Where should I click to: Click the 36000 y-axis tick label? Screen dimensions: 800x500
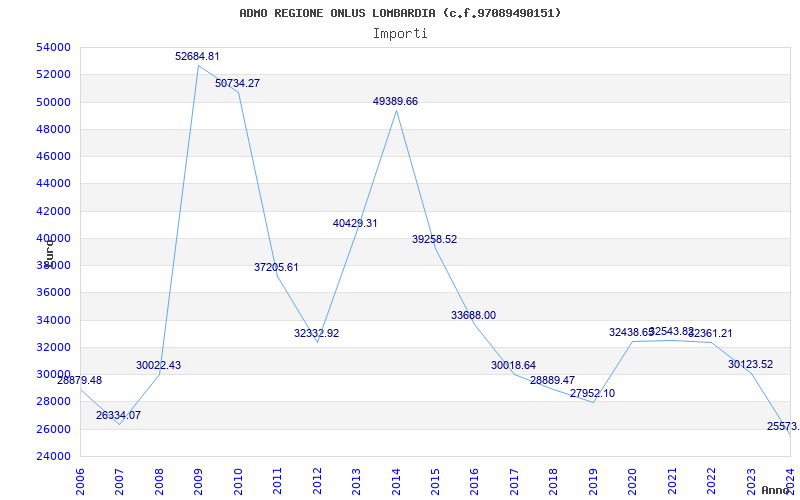pos(53,293)
